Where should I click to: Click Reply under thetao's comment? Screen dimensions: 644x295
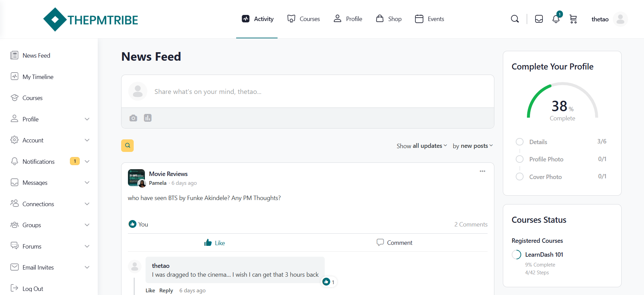coord(166,291)
